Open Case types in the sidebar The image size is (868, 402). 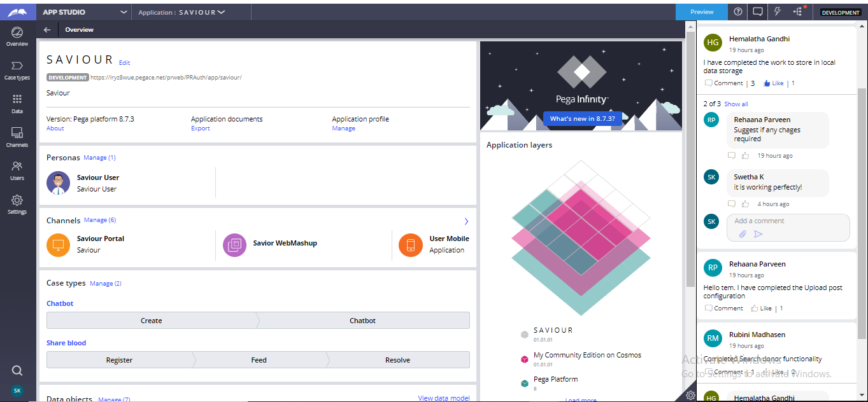(17, 71)
